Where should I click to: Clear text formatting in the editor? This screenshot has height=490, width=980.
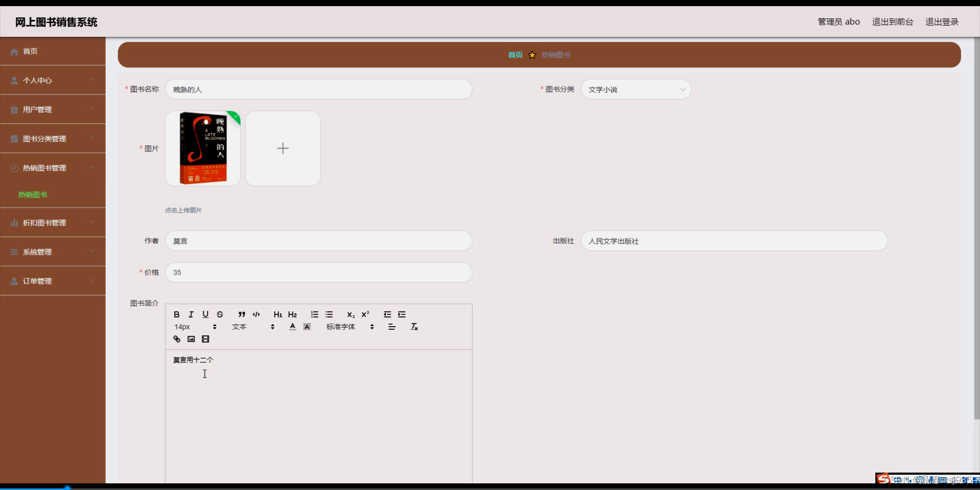click(x=414, y=327)
